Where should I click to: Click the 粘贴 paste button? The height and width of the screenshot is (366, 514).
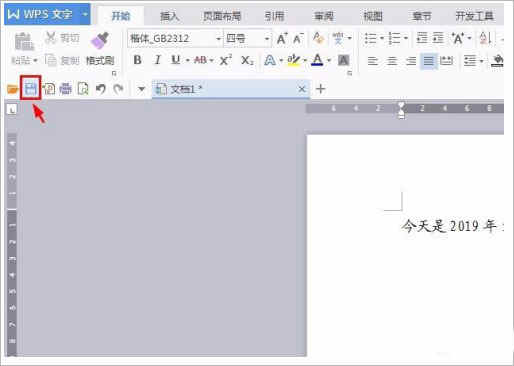click(24, 49)
